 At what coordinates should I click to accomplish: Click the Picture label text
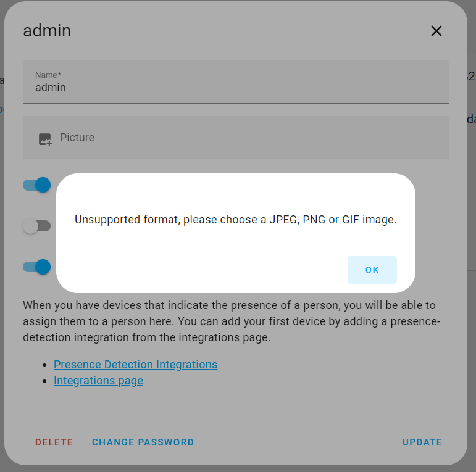(77, 138)
